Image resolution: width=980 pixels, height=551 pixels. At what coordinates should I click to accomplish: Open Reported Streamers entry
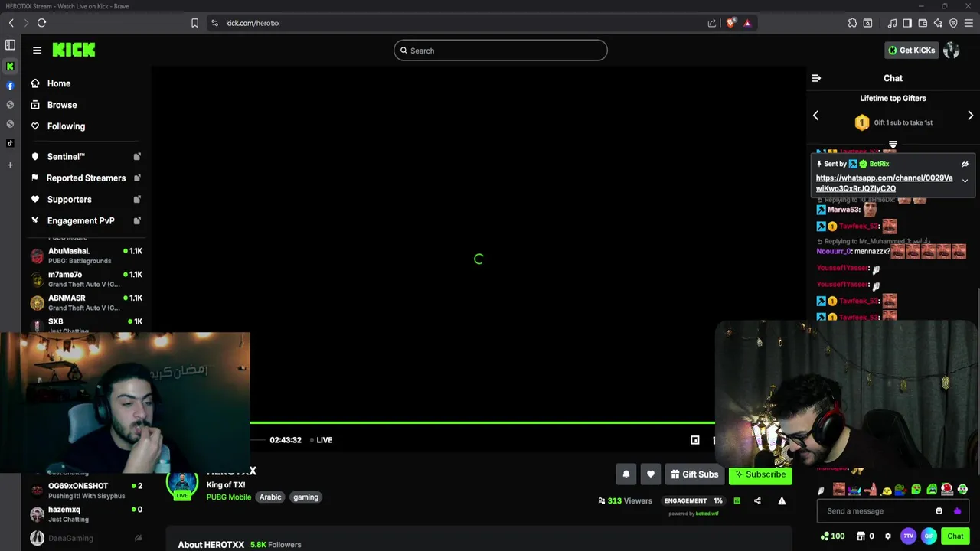[x=85, y=178]
